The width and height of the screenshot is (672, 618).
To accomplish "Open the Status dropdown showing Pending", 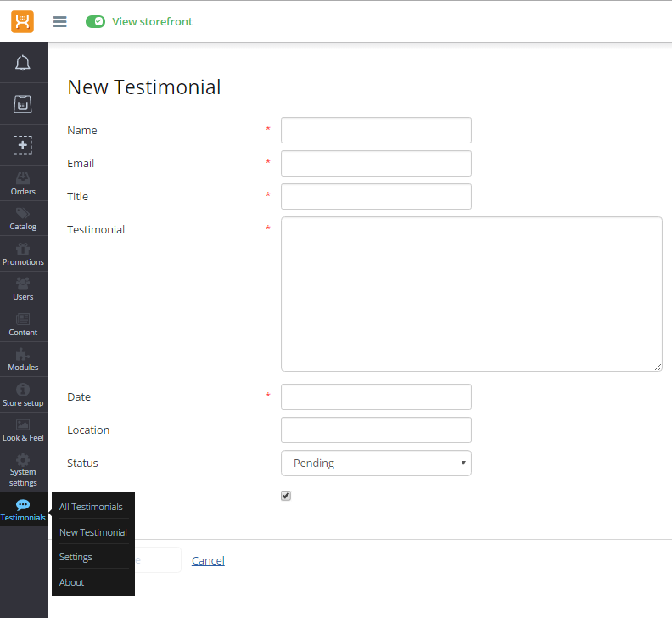I will [376, 463].
